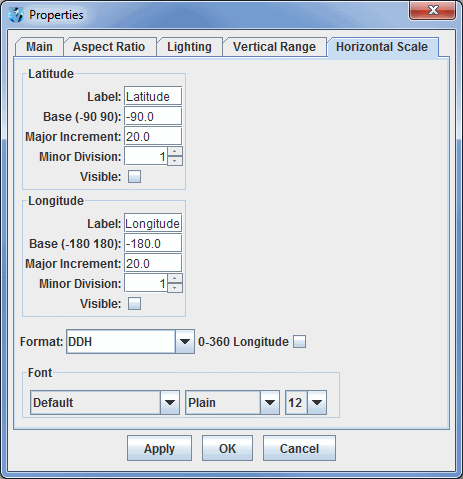The height and width of the screenshot is (479, 463).
Task: Edit the Latitude Label field
Action: tap(153, 97)
